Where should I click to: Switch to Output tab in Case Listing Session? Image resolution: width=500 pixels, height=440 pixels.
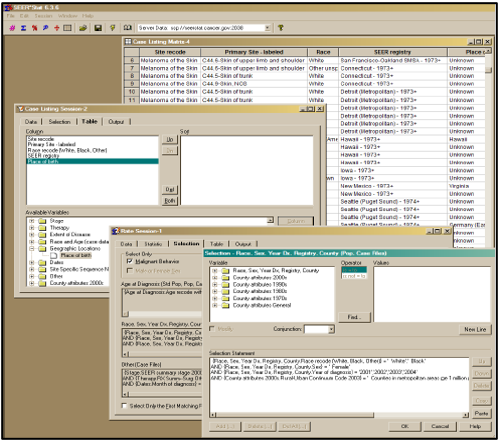116,122
